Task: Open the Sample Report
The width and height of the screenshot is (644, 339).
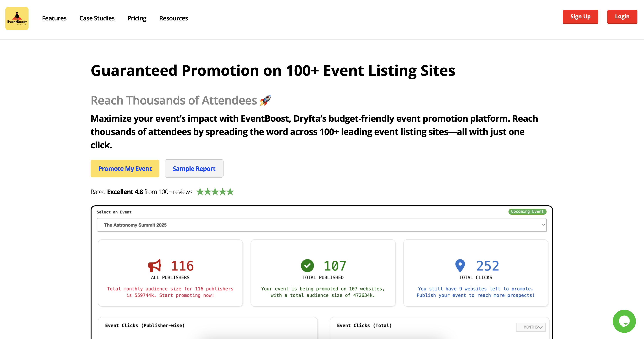Action: [194, 168]
